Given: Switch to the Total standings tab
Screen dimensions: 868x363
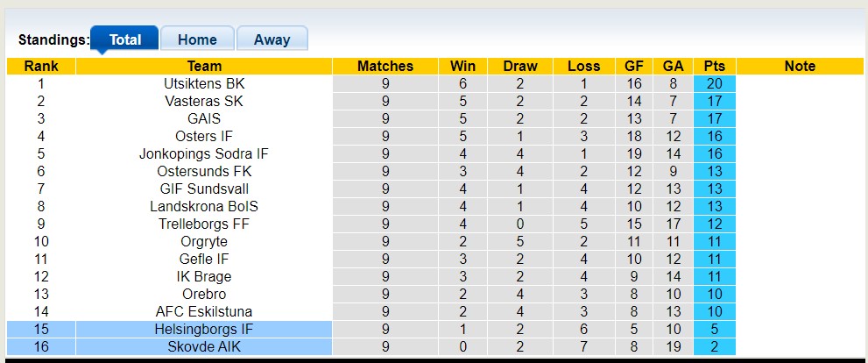Looking at the screenshot, I should click(124, 39).
